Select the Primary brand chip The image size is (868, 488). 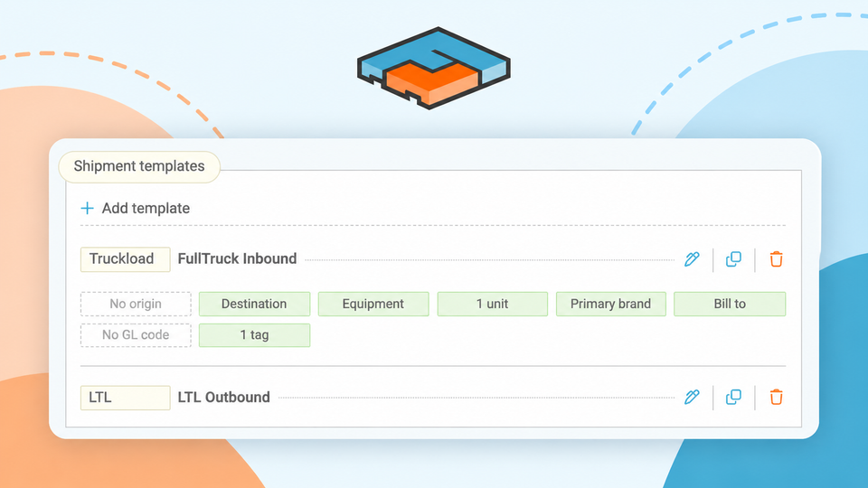(x=610, y=304)
